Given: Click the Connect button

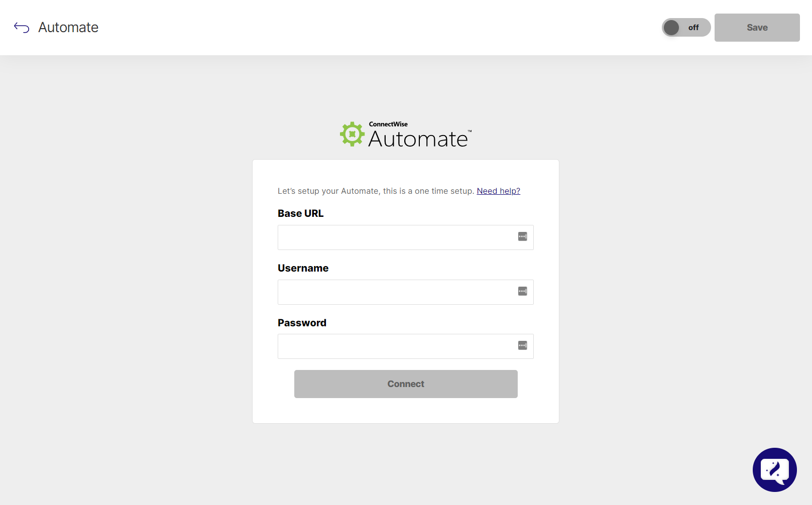Looking at the screenshot, I should pyautogui.click(x=406, y=384).
